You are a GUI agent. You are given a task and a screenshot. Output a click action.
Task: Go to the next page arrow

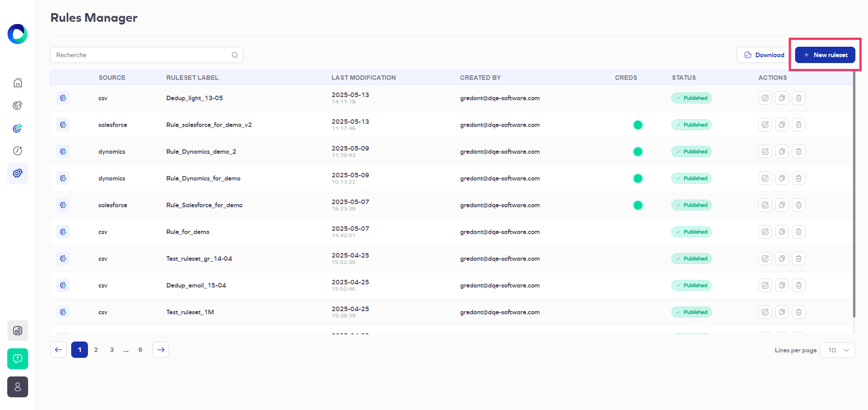pyautogui.click(x=161, y=350)
